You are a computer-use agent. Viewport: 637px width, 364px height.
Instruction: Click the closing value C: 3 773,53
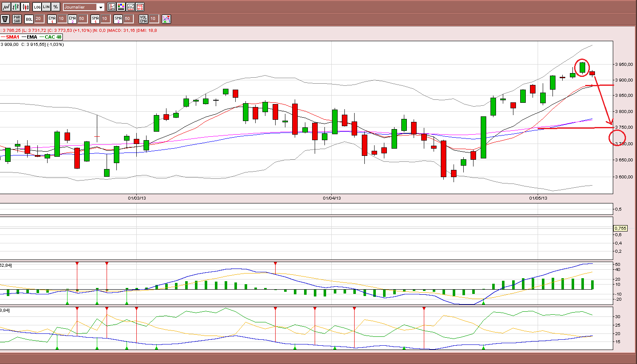(x=60, y=31)
